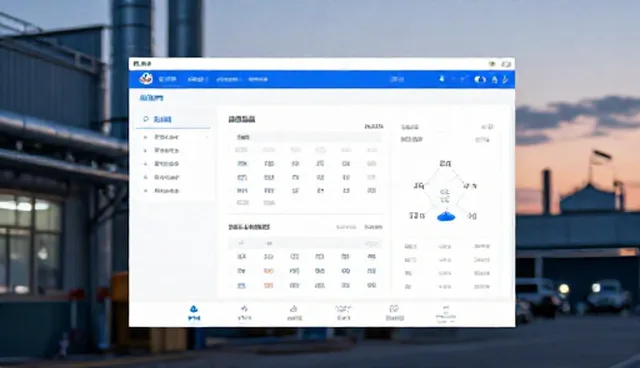The width and height of the screenshot is (640, 368).
Task: Expand the fifth sidebar tree row arrow
Action: (x=145, y=191)
